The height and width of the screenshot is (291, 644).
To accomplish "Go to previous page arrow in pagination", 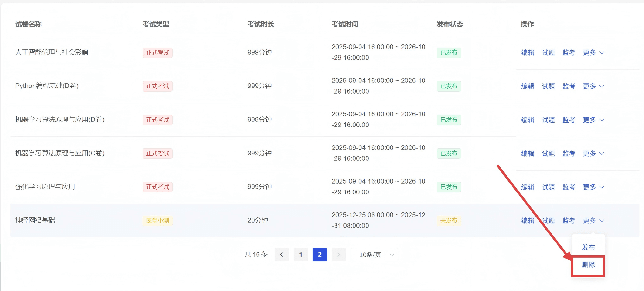I will pyautogui.click(x=281, y=255).
